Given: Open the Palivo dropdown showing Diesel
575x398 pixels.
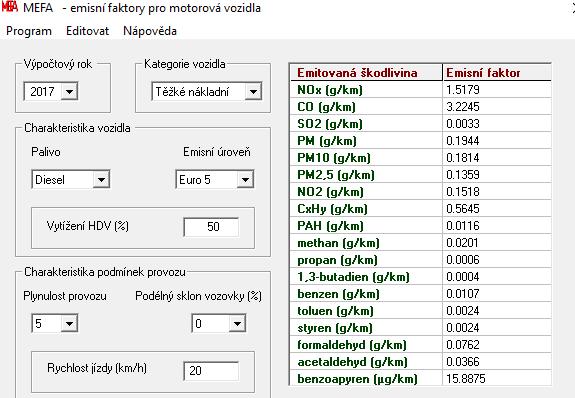Looking at the screenshot, I should click(x=101, y=180).
